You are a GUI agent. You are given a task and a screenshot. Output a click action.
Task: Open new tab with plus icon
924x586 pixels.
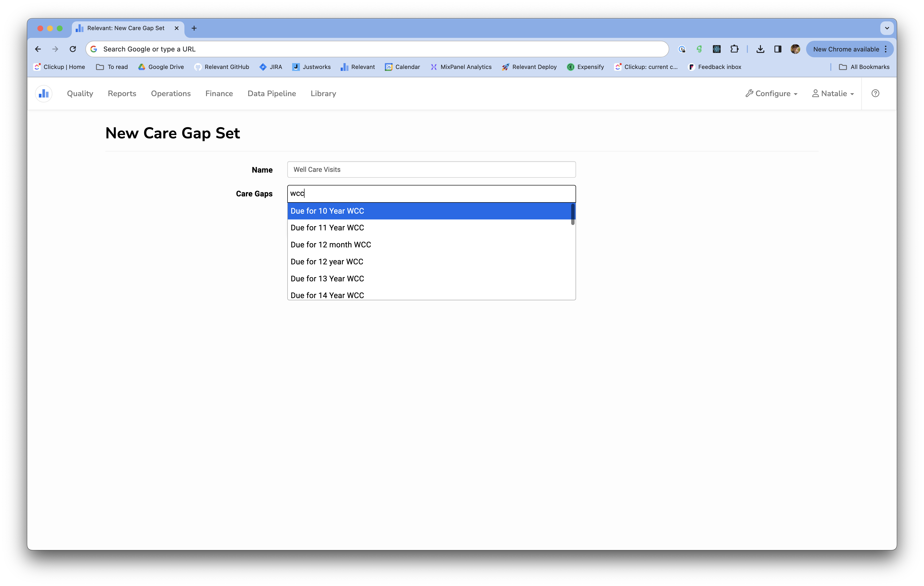pos(194,28)
